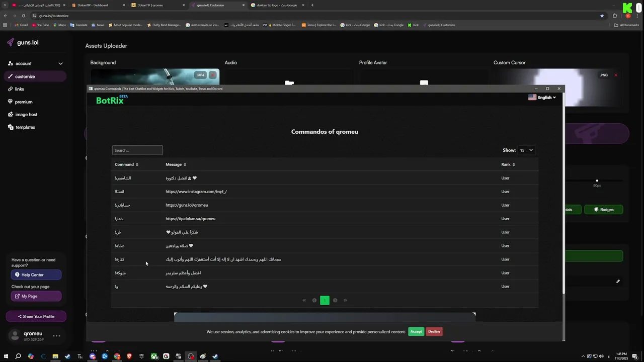The height and width of the screenshot is (362, 644).
Task: Open the Kick bookmark
Action: click(x=413, y=25)
